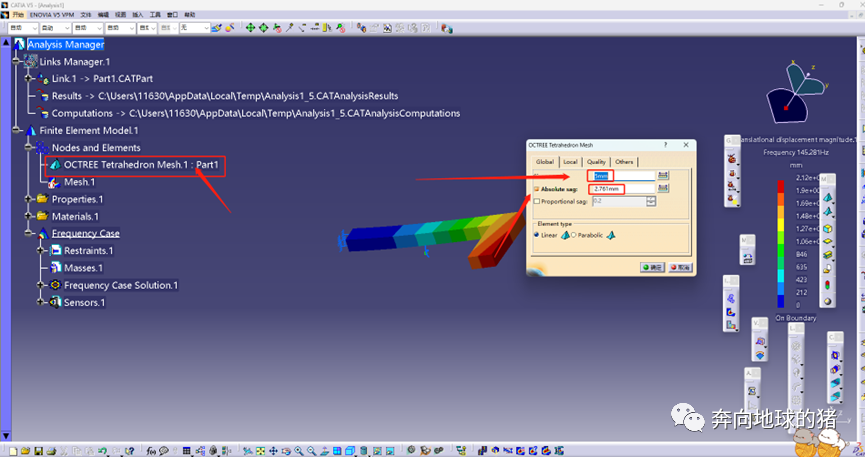
Task: Select the Masses.1 tree item
Action: pos(83,268)
